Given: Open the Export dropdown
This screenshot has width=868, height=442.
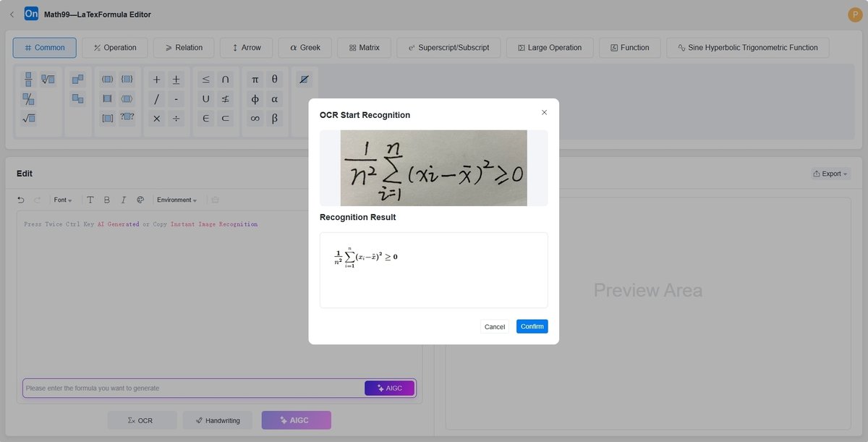Looking at the screenshot, I should (x=829, y=173).
